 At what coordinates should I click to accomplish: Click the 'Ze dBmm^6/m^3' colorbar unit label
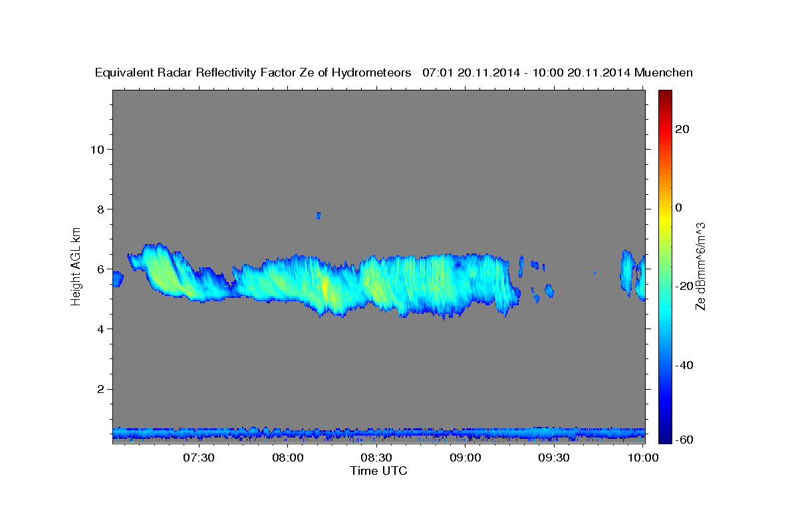[x=700, y=266]
